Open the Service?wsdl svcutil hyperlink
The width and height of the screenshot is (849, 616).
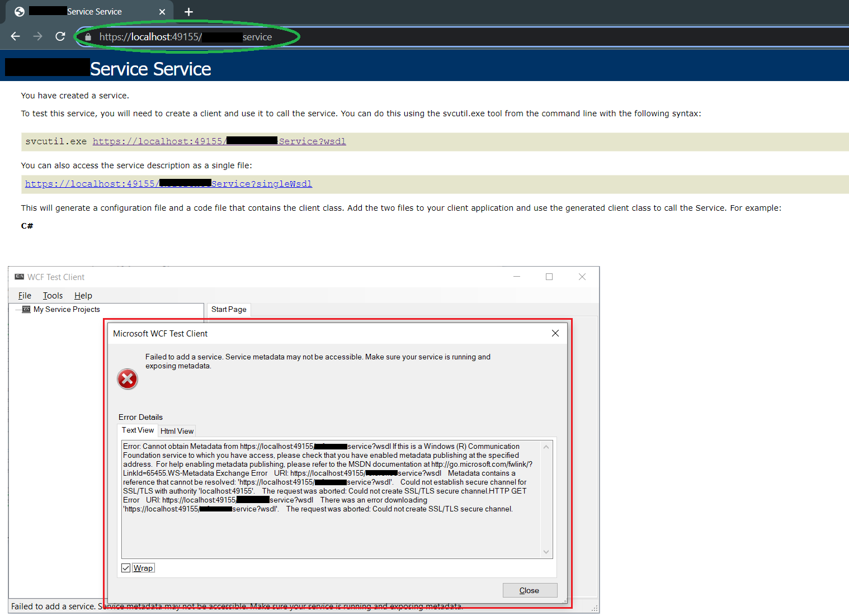click(219, 141)
